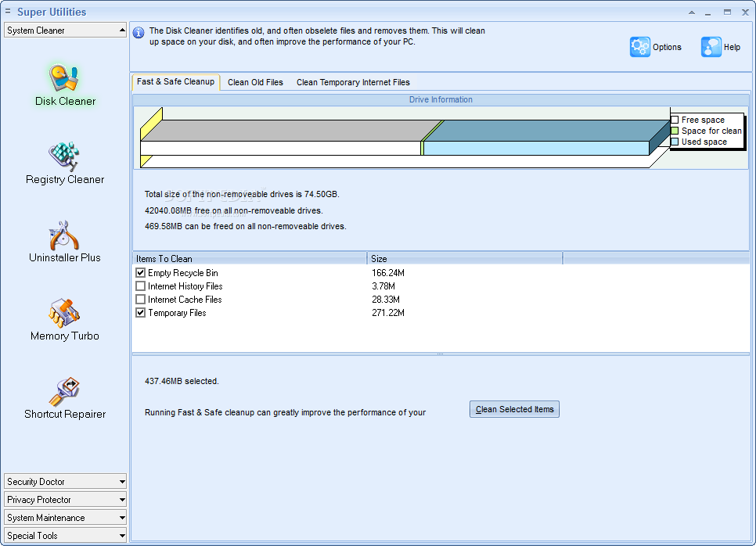Click the Clean Selected Items button
This screenshot has width=756, height=546.
point(514,409)
